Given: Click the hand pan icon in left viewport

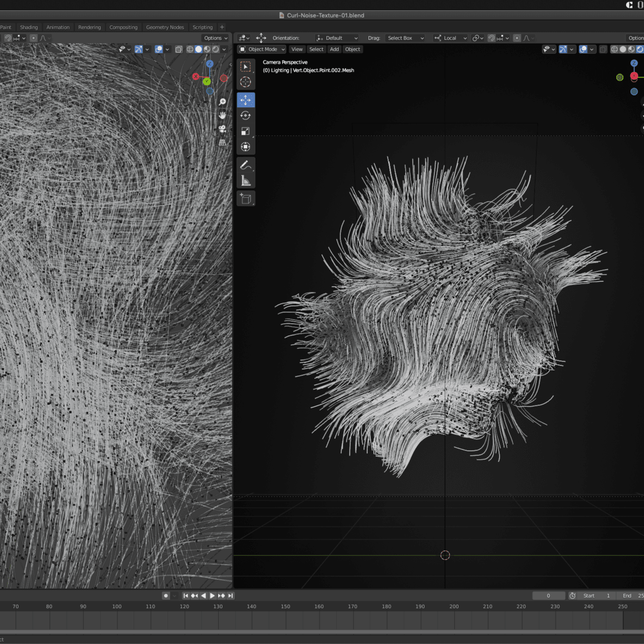Looking at the screenshot, I should (x=222, y=115).
